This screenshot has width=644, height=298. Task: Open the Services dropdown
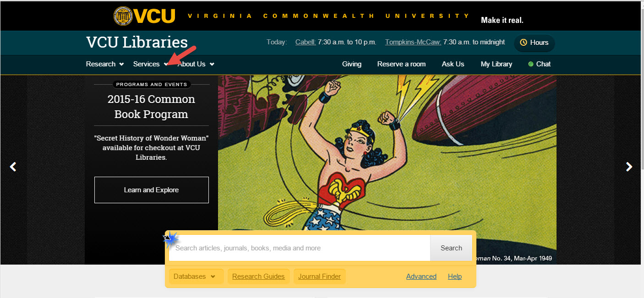coord(147,64)
